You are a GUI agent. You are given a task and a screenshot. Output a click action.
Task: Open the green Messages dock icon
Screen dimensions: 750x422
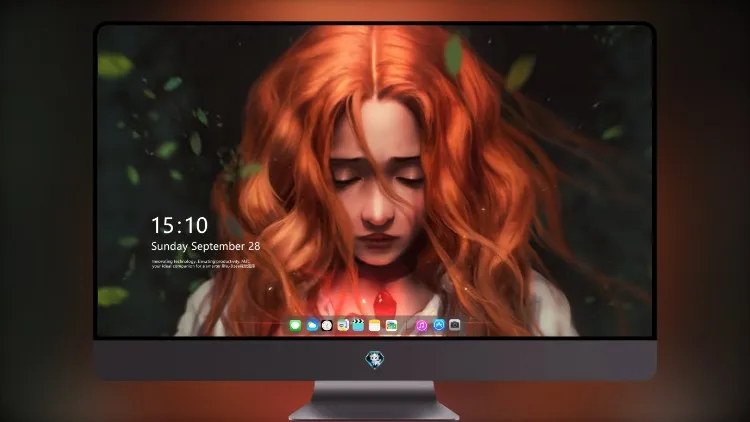tap(295, 326)
